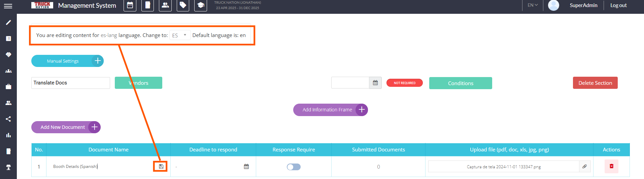Click the calendar icon in top toolbar
The width and height of the screenshot is (644, 179).
click(x=130, y=5)
